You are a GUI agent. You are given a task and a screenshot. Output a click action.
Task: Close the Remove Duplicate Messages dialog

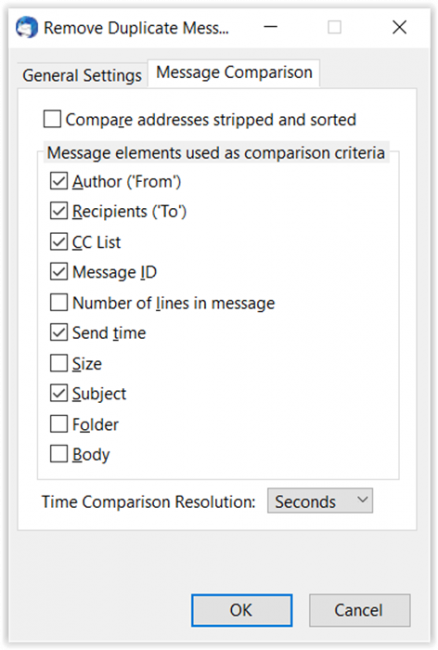coord(399,27)
